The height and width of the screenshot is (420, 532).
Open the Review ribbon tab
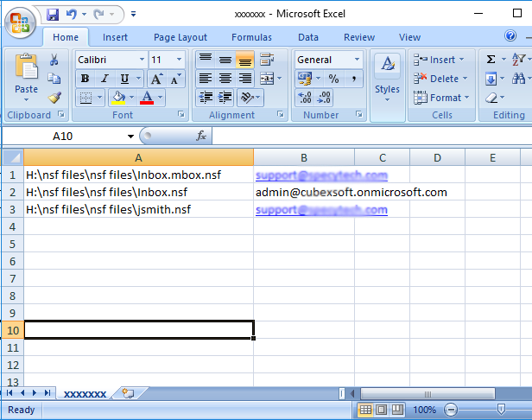coord(359,37)
